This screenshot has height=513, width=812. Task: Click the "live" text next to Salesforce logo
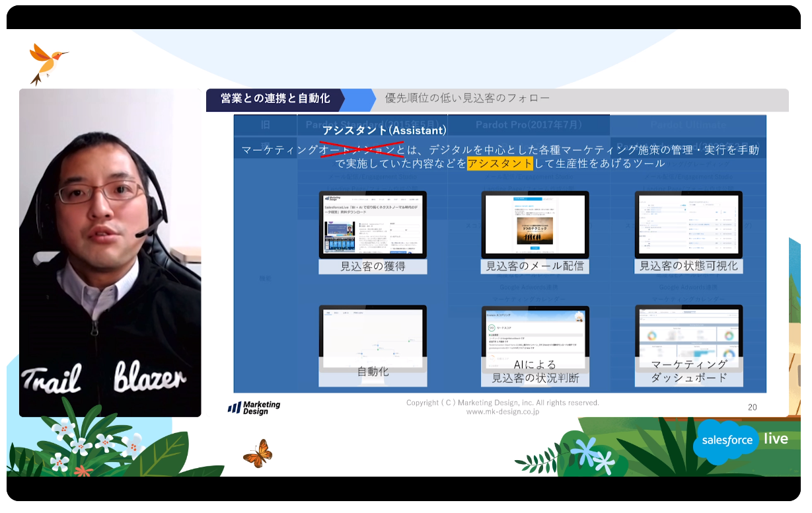[776, 439]
